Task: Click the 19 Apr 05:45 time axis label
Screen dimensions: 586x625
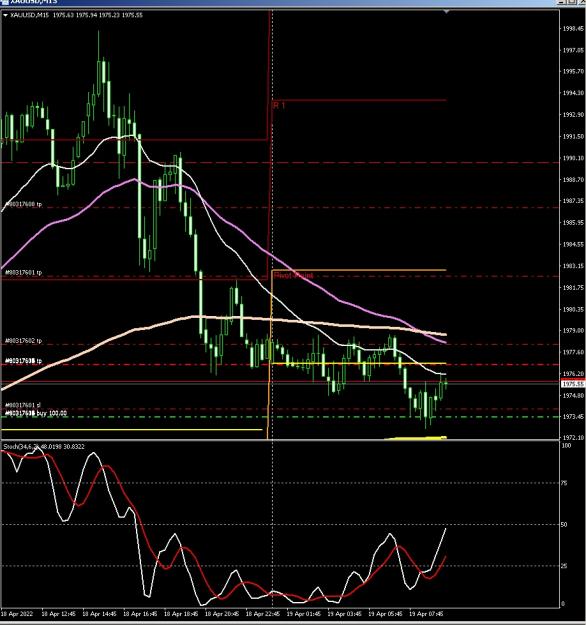Action: (385, 614)
